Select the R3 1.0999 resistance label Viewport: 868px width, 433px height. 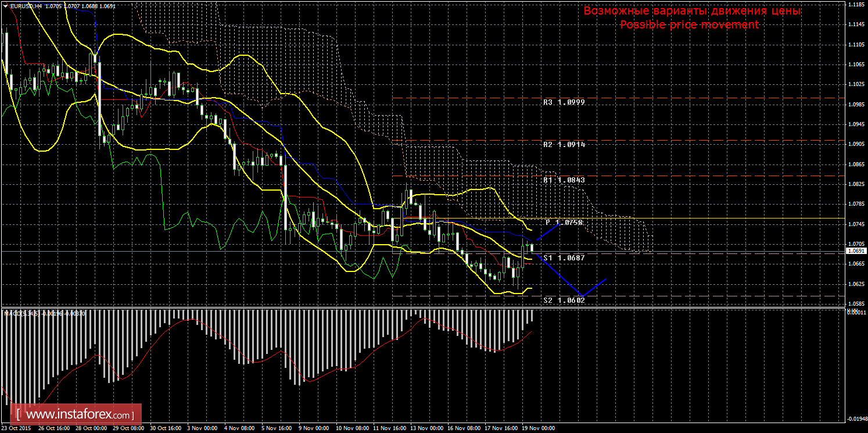[564, 102]
